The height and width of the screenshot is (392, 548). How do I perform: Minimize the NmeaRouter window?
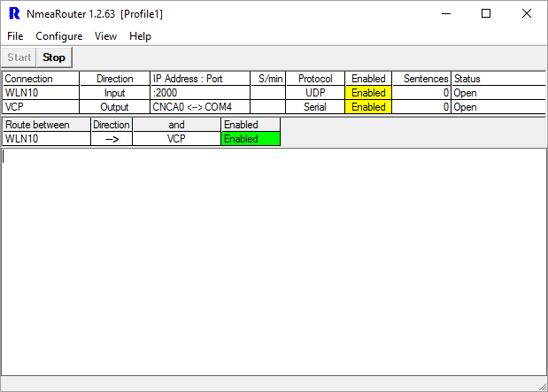click(446, 13)
